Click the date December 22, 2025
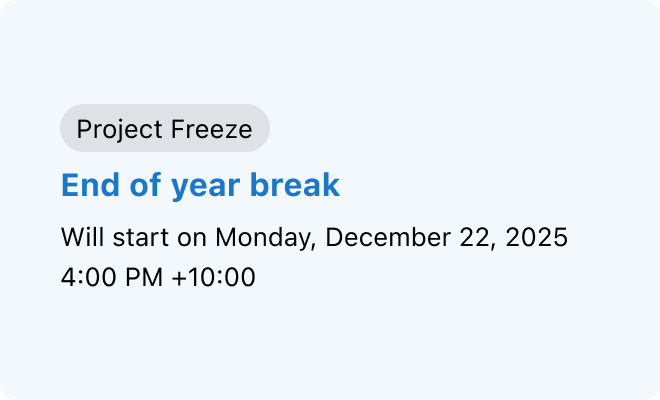 (447, 238)
